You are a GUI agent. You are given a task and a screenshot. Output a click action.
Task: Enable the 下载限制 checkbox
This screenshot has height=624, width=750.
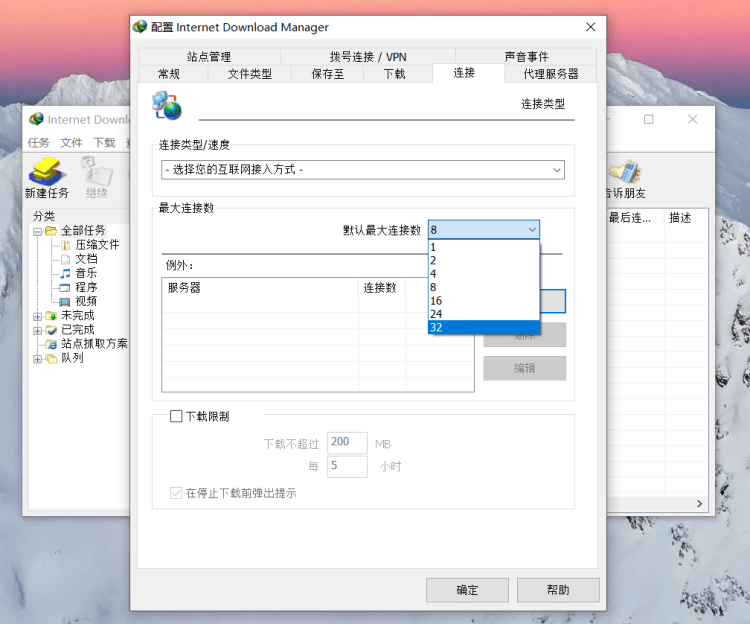pos(176,416)
